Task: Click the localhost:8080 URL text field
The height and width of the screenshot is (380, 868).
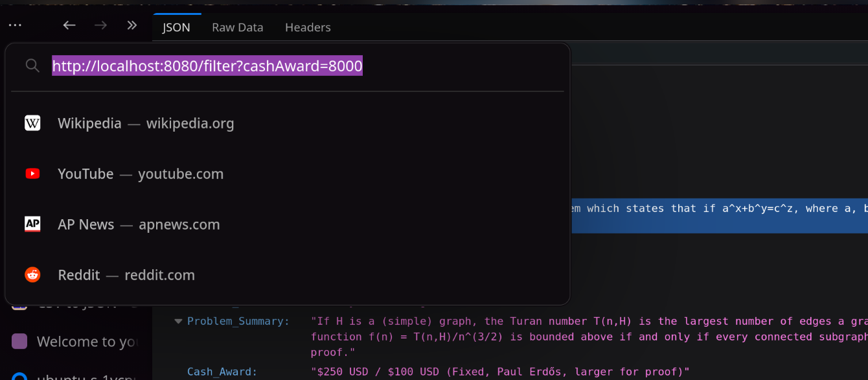Action: pos(207,65)
